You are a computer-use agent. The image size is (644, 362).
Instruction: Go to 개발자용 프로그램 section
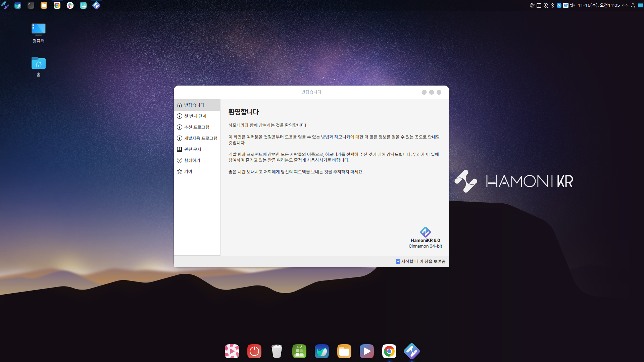coord(200,138)
